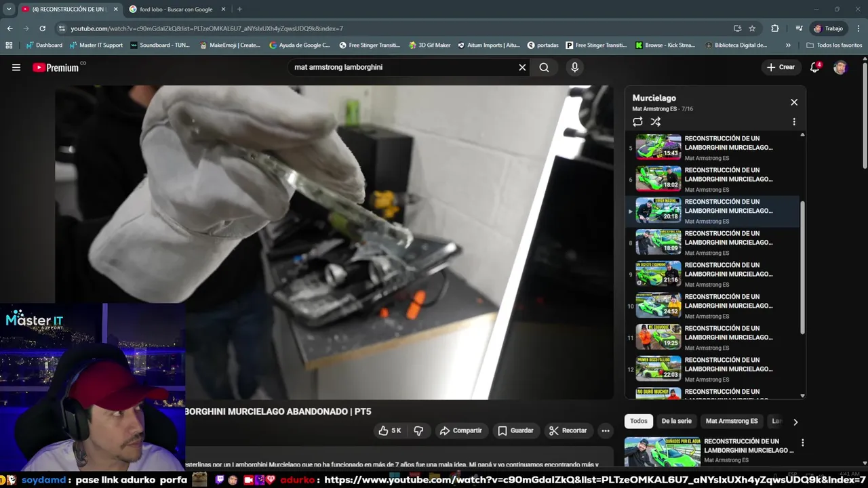
Task: Play playlist video 6 with 18:02 duration
Action: tap(713, 180)
